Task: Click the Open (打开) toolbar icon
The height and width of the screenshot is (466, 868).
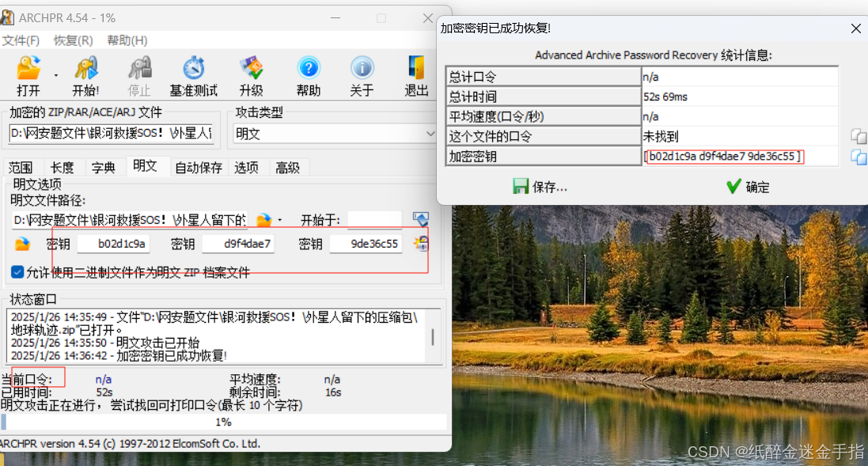Action: [x=28, y=76]
